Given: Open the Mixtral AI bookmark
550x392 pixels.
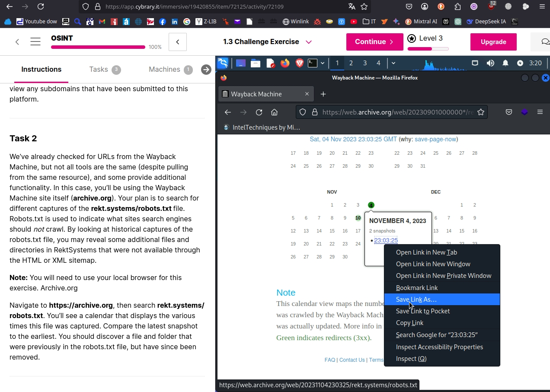Looking at the screenshot, I should [x=421, y=21].
